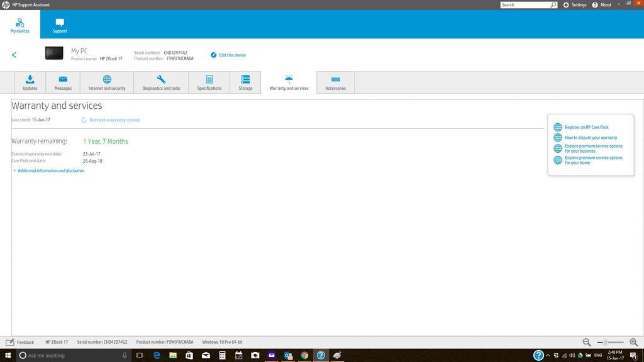The image size is (644, 362).
Task: Click the HP logo in title bar
Action: pyautogui.click(x=5, y=5)
